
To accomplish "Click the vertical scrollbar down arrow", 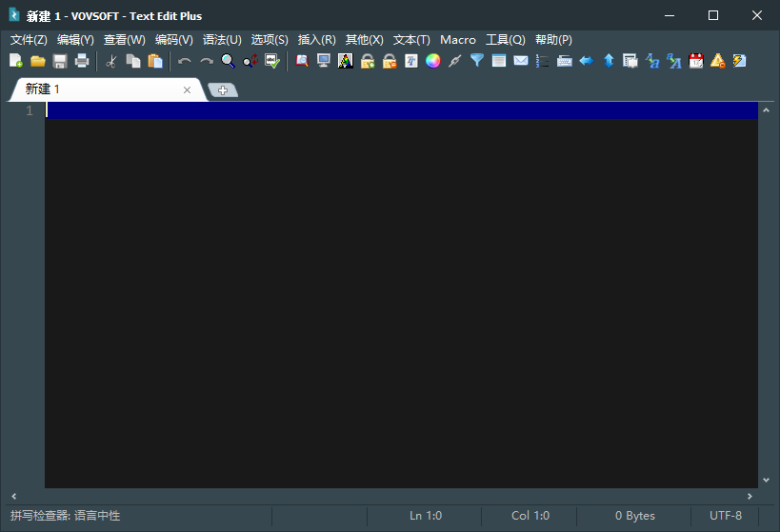I will [x=766, y=481].
